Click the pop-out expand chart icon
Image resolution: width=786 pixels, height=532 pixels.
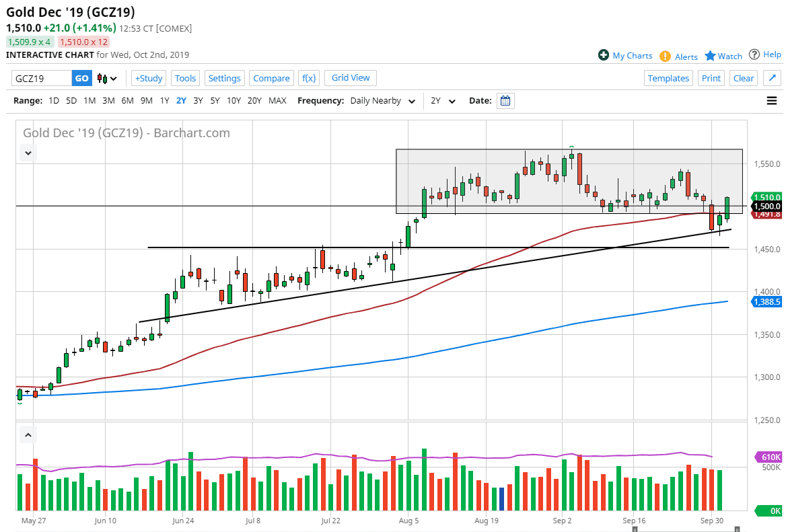771,78
